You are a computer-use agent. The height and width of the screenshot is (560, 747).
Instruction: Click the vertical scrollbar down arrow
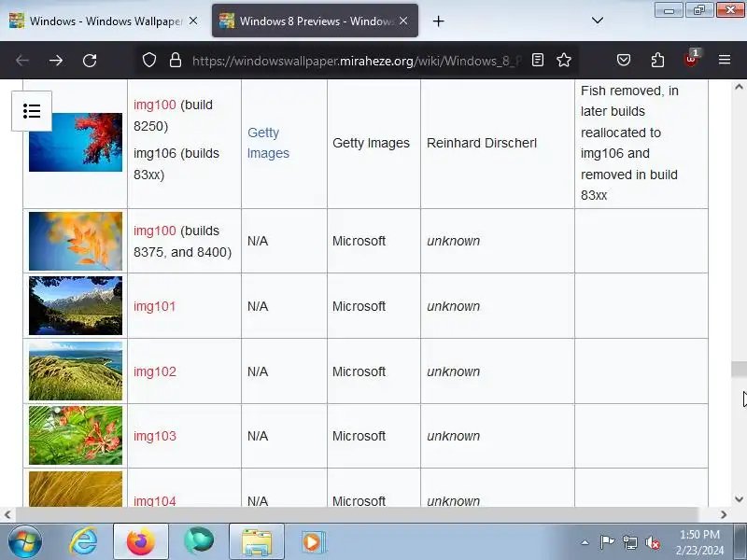[x=739, y=499]
